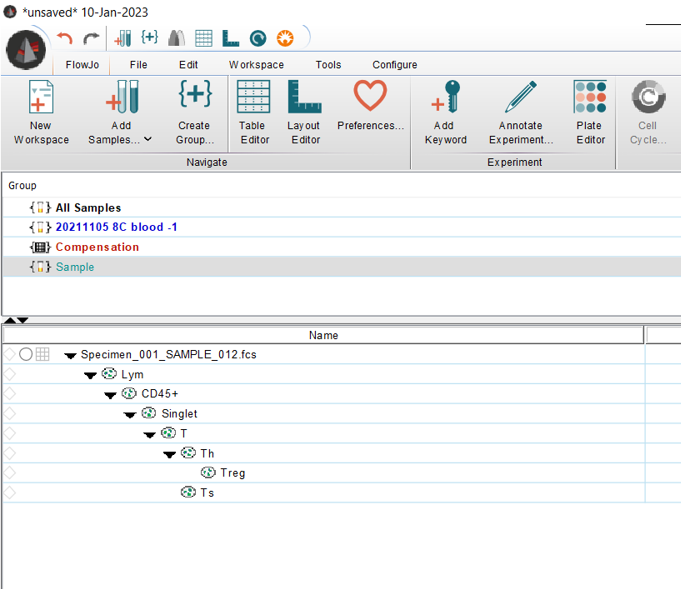The width and height of the screenshot is (681, 589).
Task: Open the Add Samples dropdown arrow
Action: 148,140
